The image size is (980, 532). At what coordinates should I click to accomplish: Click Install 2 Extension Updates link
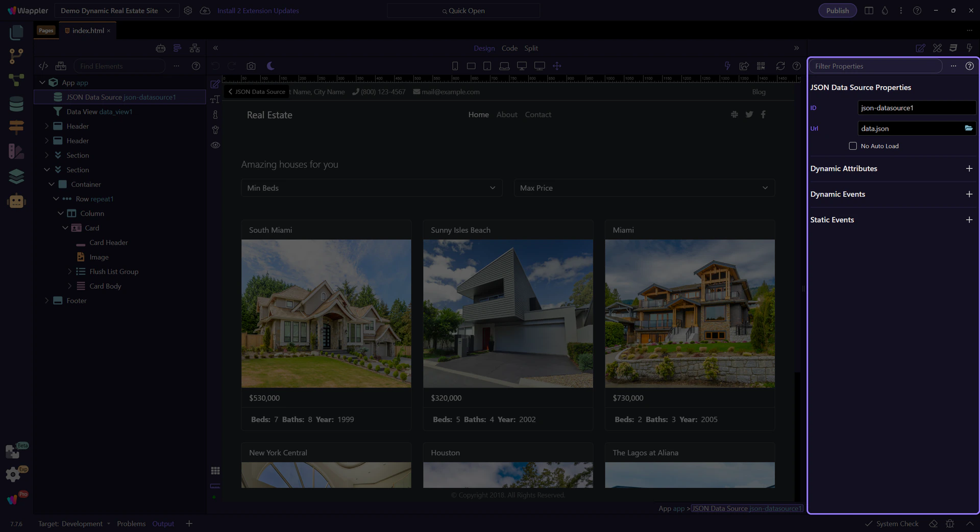[258, 11]
